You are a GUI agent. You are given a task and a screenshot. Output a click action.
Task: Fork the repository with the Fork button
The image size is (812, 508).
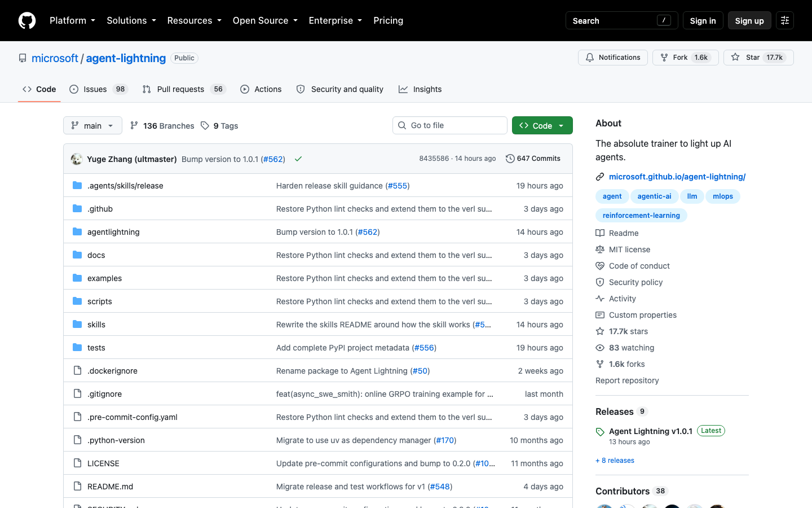click(x=686, y=58)
